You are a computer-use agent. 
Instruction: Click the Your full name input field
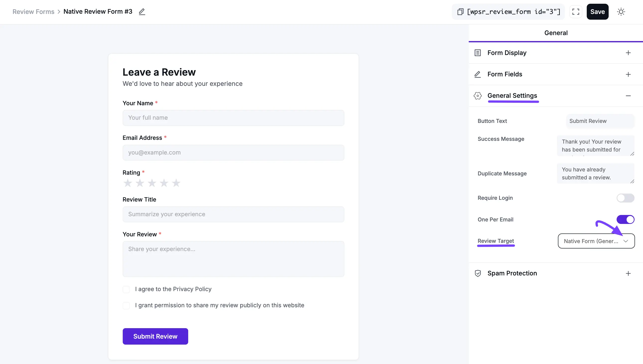[x=233, y=118]
